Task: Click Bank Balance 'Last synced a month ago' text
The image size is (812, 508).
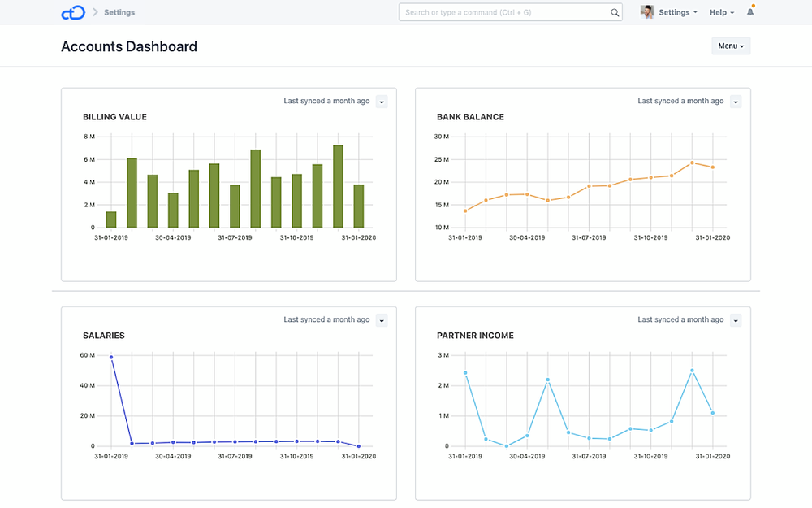Action: (x=680, y=101)
